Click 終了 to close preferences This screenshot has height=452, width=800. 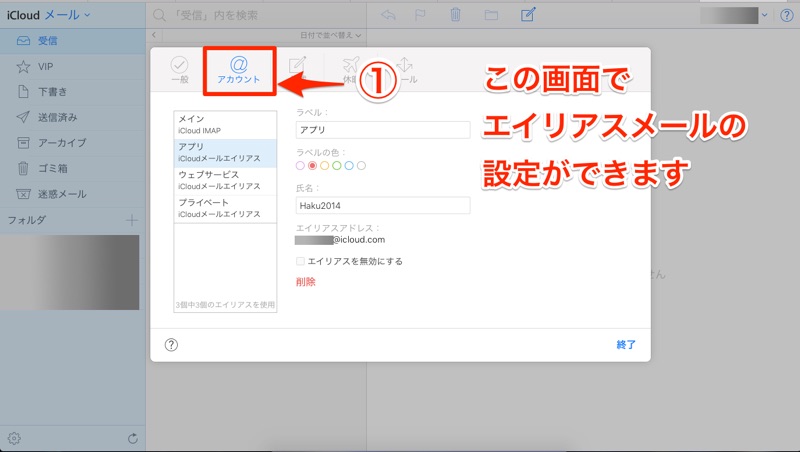pos(626,344)
